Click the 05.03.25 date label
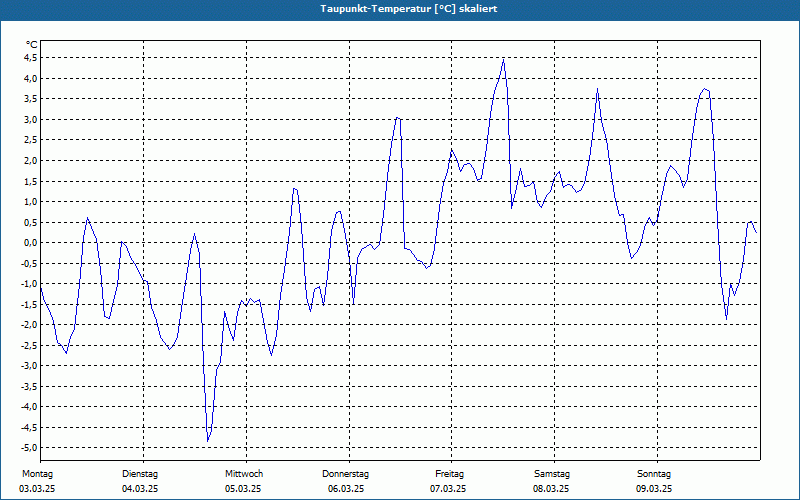Screen dimensions: 800x500 243,489
